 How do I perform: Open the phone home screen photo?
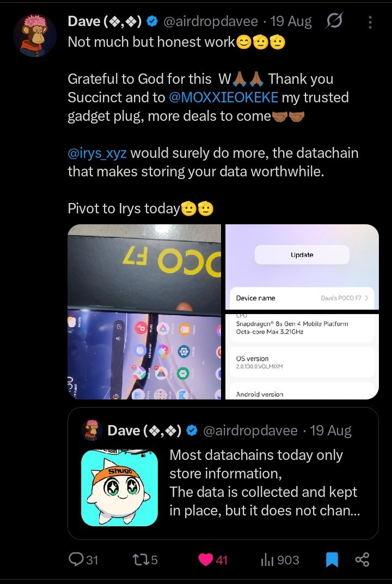(144, 356)
